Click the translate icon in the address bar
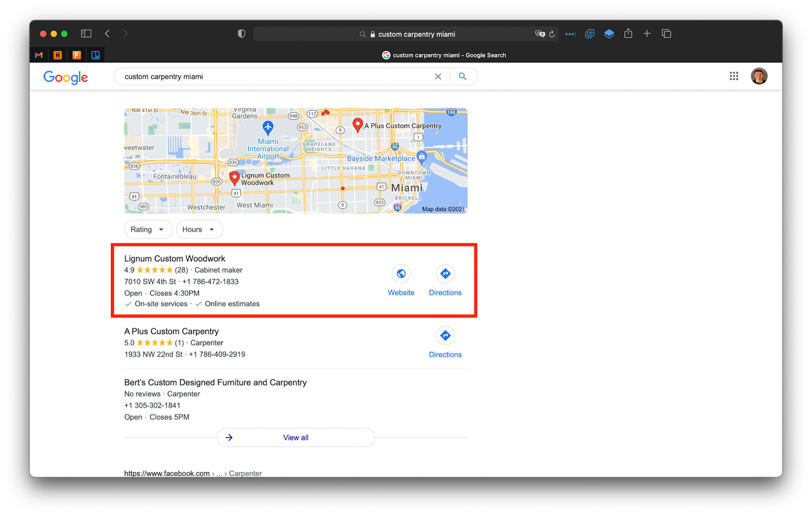The height and width of the screenshot is (516, 812). point(540,34)
